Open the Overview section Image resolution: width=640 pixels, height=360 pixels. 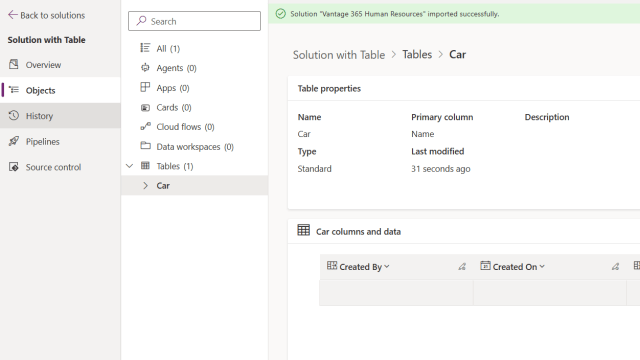[60, 64]
